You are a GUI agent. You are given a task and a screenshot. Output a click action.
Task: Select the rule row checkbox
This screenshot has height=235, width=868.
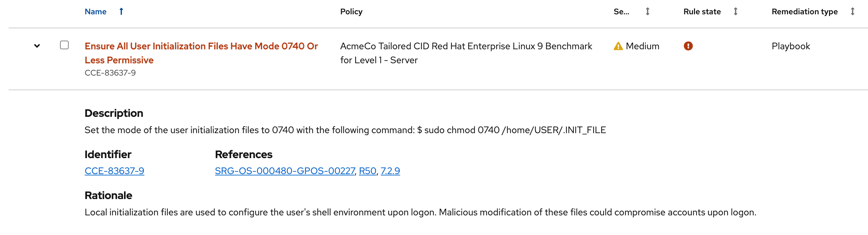tap(64, 45)
